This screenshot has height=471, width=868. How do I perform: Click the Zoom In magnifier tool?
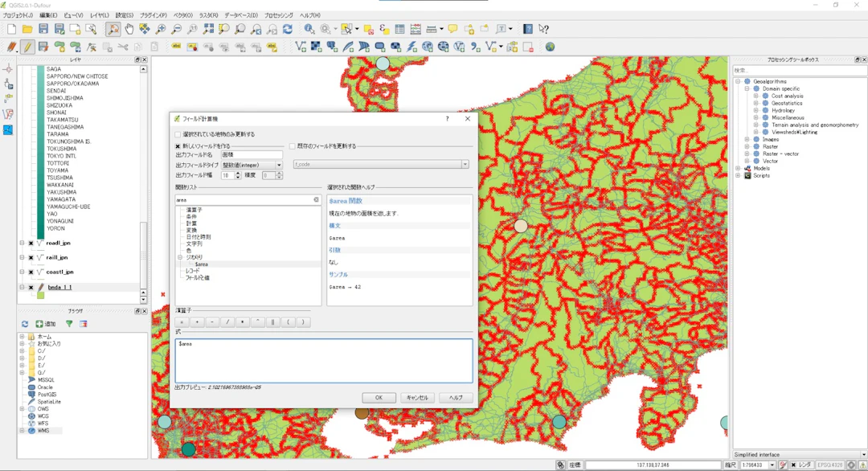click(161, 29)
